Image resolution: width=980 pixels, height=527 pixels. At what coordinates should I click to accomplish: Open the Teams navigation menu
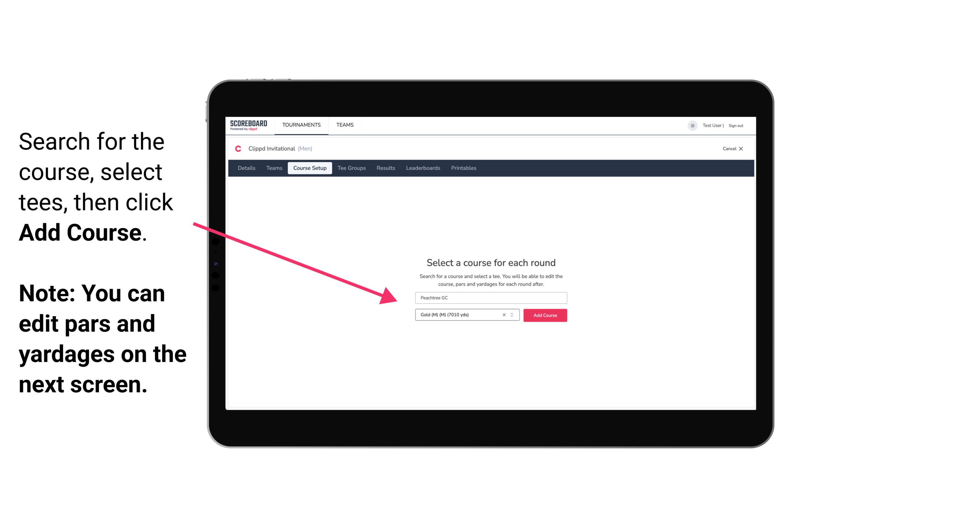[344, 124]
